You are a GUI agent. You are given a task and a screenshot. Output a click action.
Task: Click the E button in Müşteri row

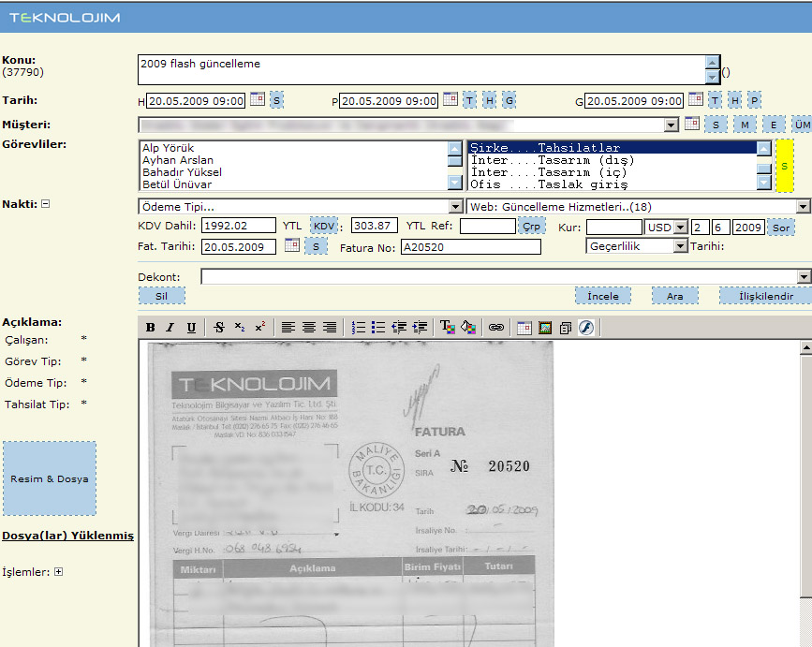tap(774, 125)
